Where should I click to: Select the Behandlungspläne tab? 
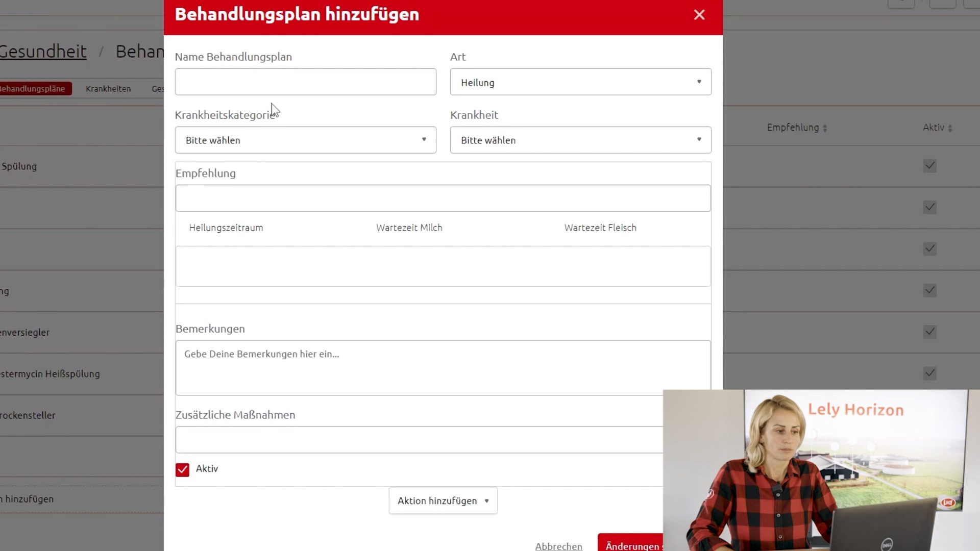(33, 89)
